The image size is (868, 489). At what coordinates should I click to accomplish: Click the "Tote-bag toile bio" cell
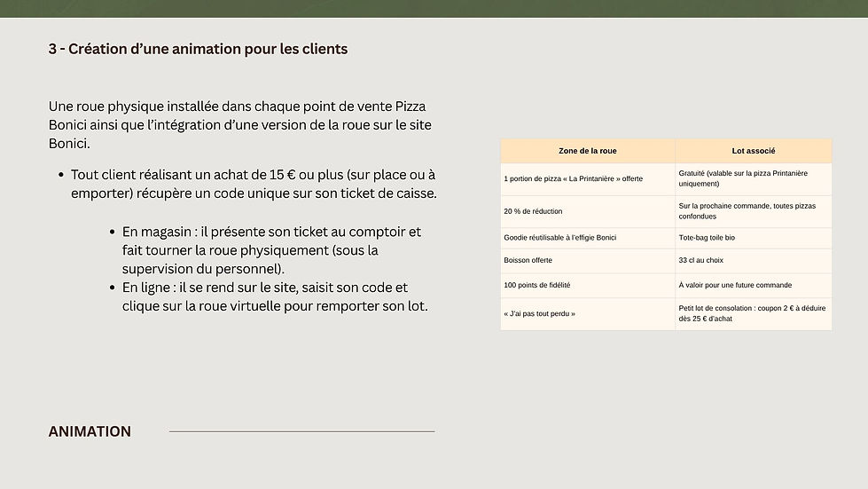pos(707,238)
